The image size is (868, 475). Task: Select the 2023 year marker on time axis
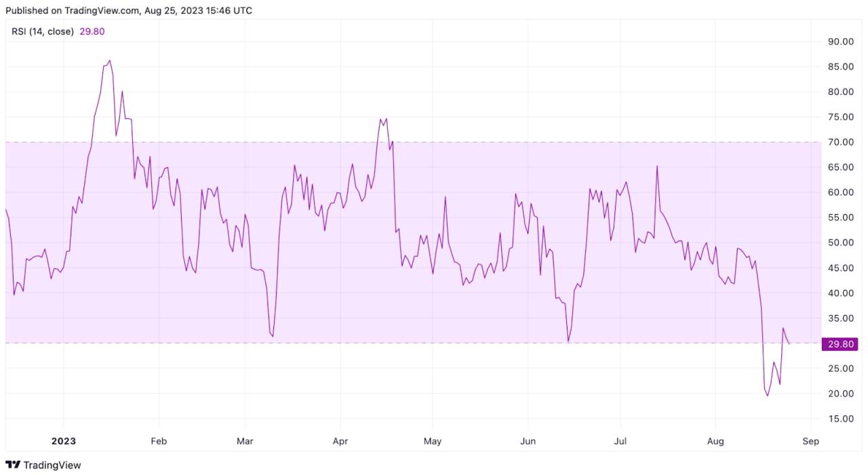[64, 441]
